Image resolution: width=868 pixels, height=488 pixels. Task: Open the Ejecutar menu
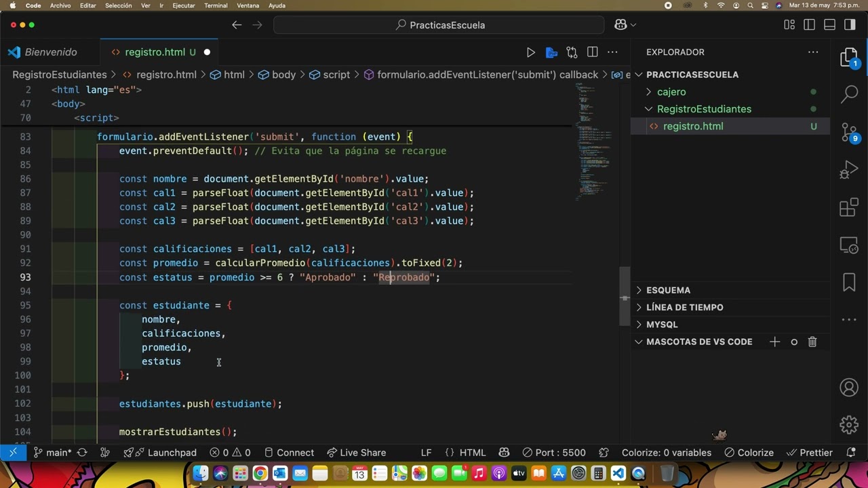(x=184, y=5)
